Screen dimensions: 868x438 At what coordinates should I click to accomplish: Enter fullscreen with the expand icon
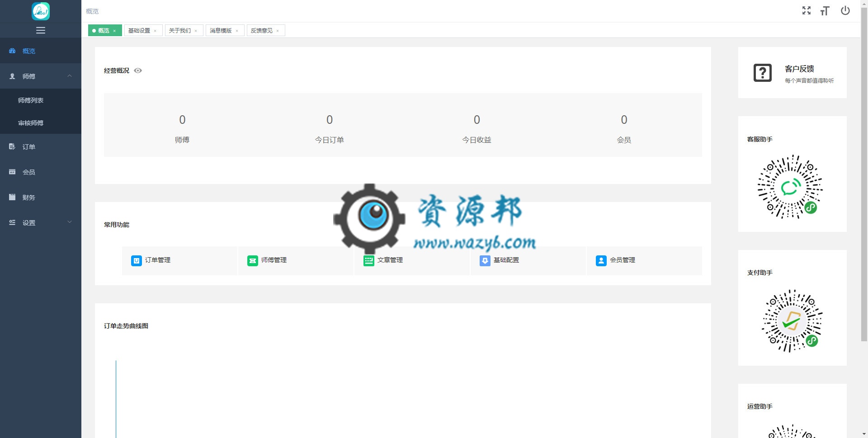[x=807, y=10]
